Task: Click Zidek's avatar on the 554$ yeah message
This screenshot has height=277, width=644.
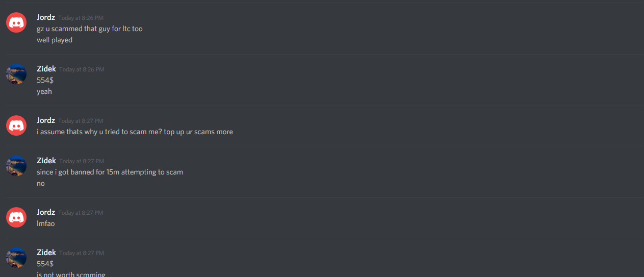Action: pyautogui.click(x=16, y=74)
